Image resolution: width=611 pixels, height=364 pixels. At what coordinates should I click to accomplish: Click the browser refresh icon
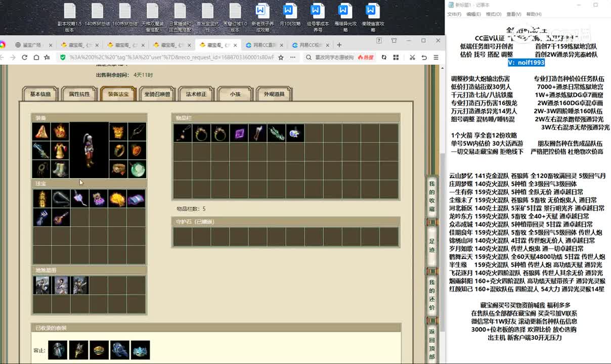click(x=24, y=58)
